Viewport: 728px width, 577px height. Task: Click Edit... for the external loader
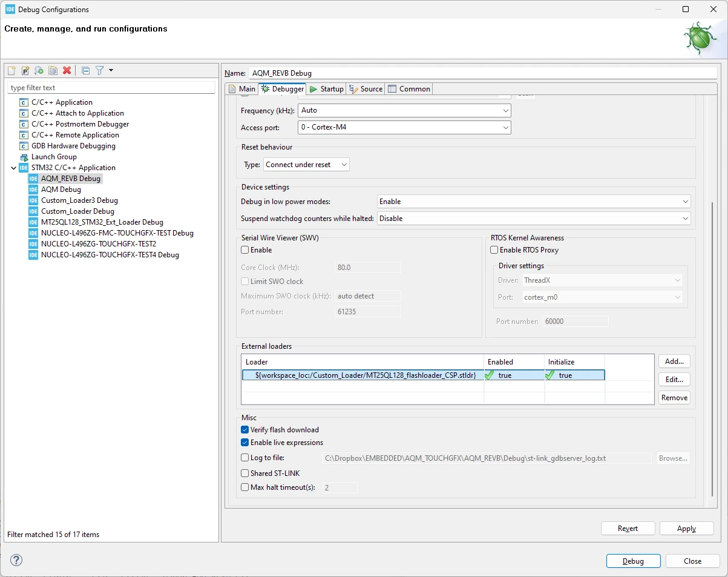[x=674, y=380]
